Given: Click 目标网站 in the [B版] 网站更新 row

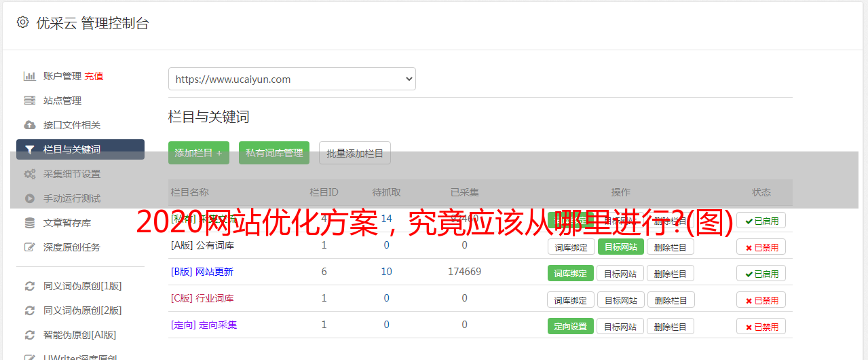Looking at the screenshot, I should coord(620,274).
